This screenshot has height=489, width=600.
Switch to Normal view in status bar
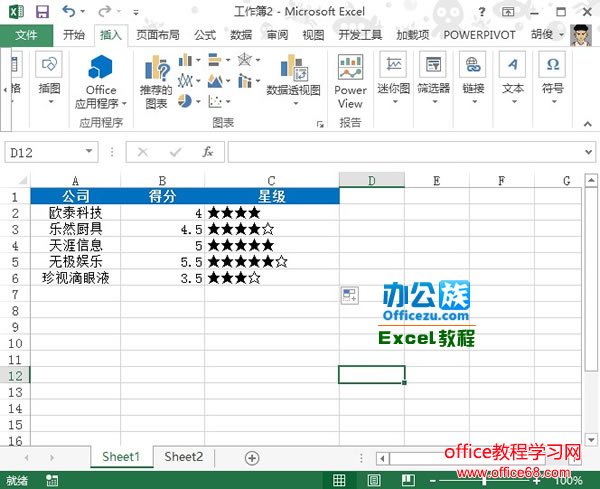pyautogui.click(x=339, y=480)
